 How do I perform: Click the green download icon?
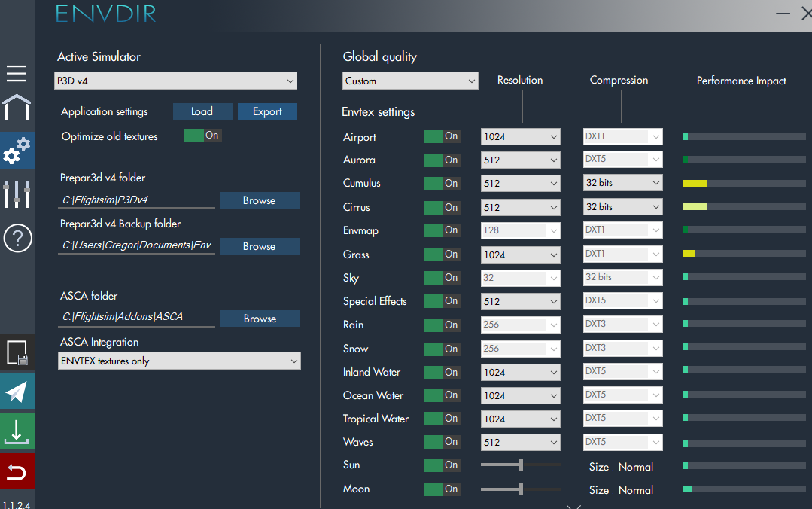point(17,431)
